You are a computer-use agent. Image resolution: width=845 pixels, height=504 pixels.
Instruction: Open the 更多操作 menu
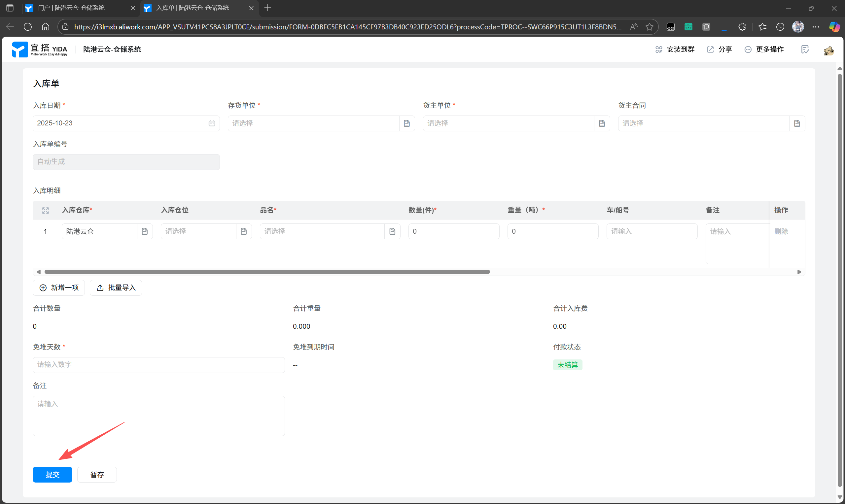click(764, 50)
